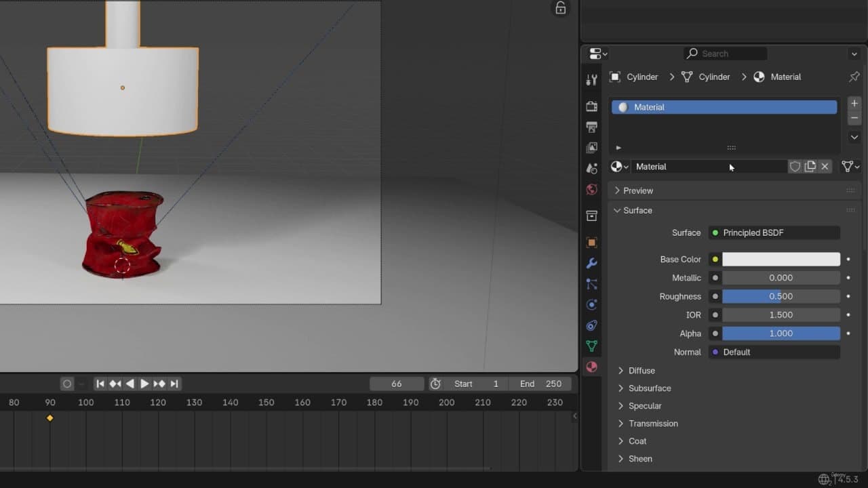Open the Output properties tab

(591, 127)
